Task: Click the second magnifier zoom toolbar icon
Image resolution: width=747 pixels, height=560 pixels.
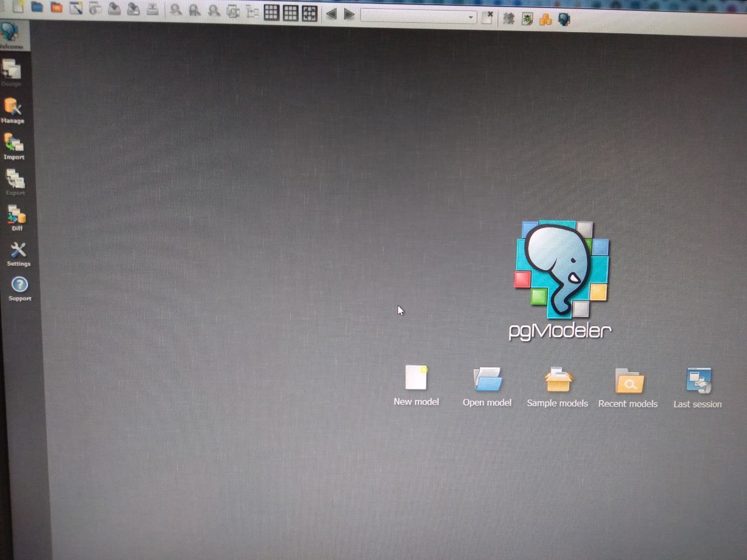Action: [195, 10]
